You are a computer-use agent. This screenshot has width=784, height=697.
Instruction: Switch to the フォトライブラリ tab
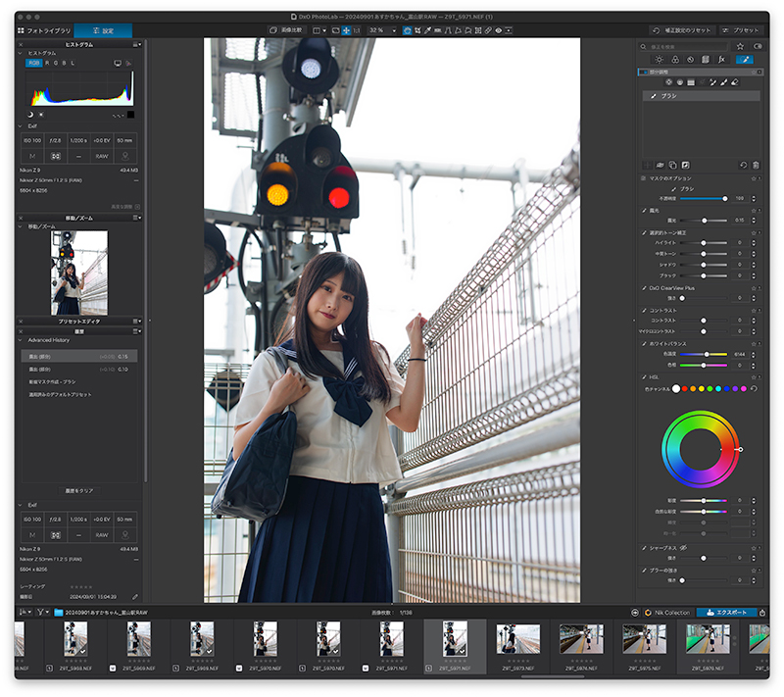click(x=43, y=30)
